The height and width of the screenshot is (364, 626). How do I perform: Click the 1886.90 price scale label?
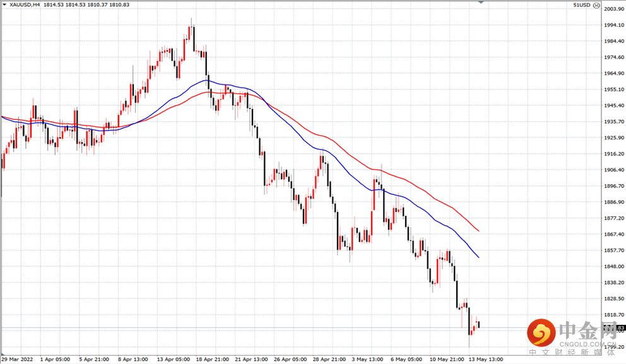(614, 202)
